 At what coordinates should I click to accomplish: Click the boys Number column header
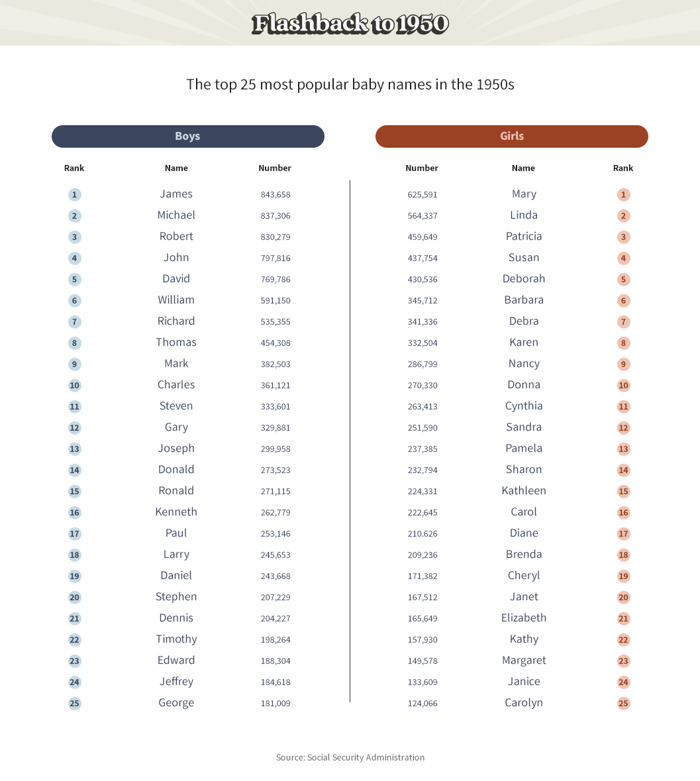pyautogui.click(x=275, y=168)
